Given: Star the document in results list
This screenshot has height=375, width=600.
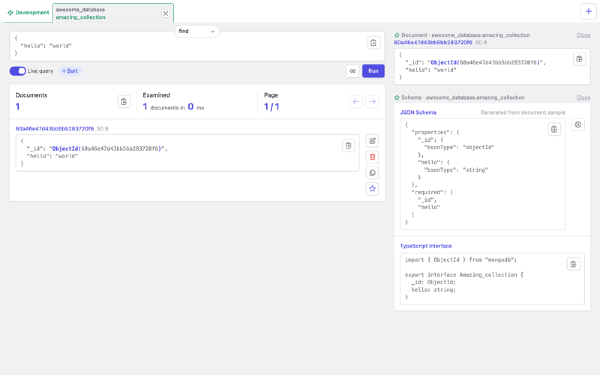Looking at the screenshot, I should 372,189.
